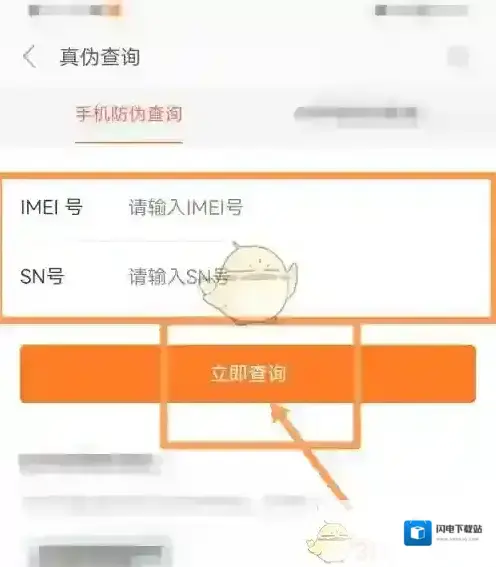The image size is (496, 567).
Task: Click the small mascot near bottom watermark
Action: (328, 542)
